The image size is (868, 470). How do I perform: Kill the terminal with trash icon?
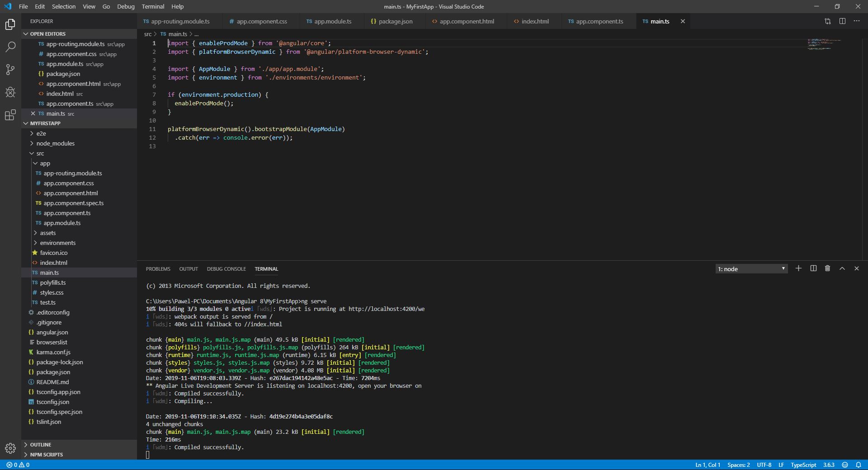point(827,268)
